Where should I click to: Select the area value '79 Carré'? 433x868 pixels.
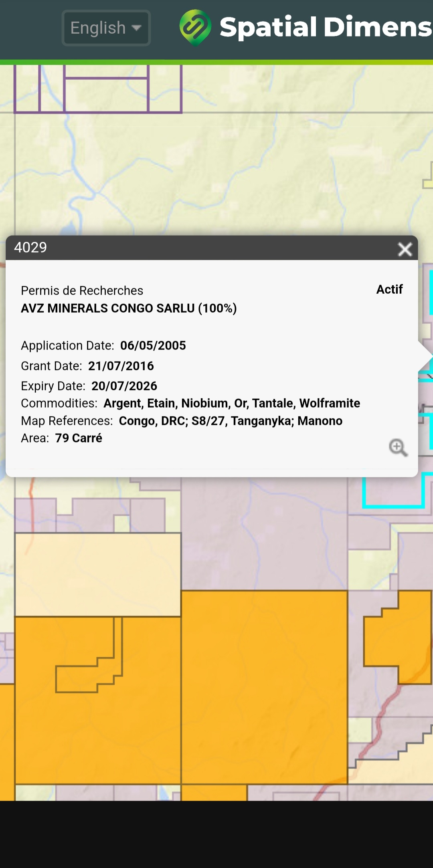(79, 438)
